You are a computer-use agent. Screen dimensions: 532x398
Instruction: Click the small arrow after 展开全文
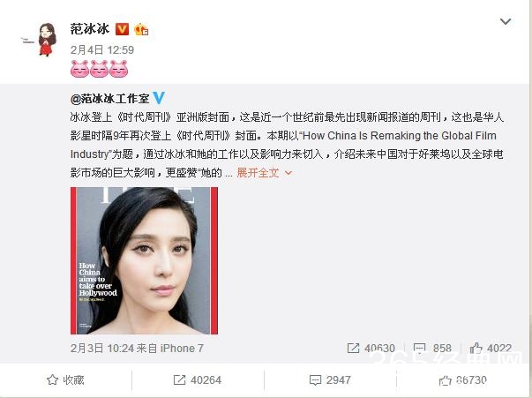pos(288,173)
